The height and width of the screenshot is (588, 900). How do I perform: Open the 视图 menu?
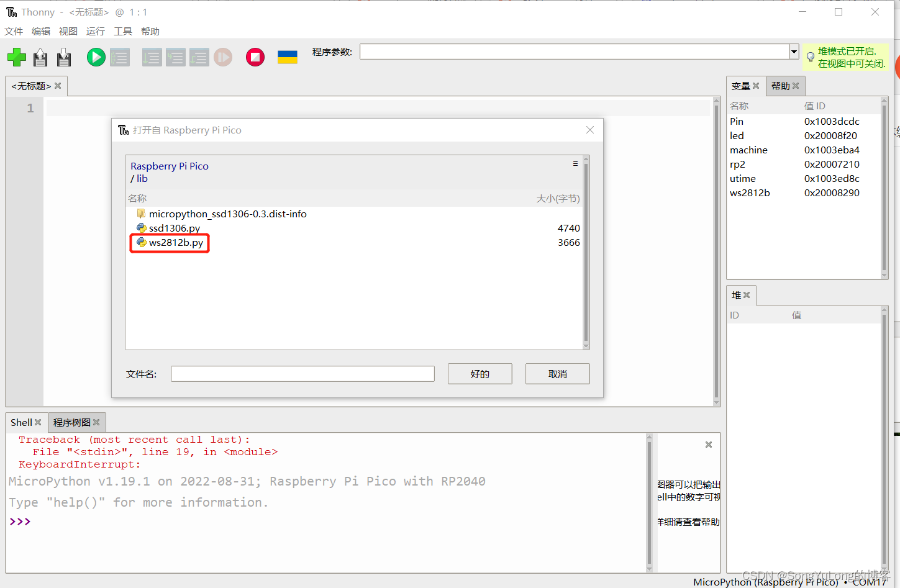68,31
